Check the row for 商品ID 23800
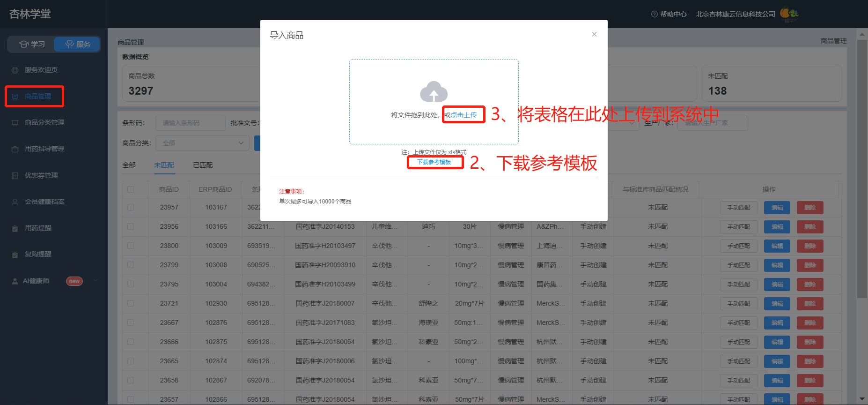Image resolution: width=868 pixels, height=405 pixels. (x=131, y=246)
